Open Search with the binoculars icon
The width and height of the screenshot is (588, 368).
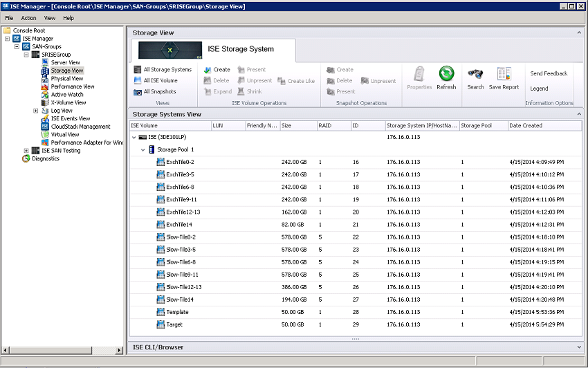tap(475, 74)
